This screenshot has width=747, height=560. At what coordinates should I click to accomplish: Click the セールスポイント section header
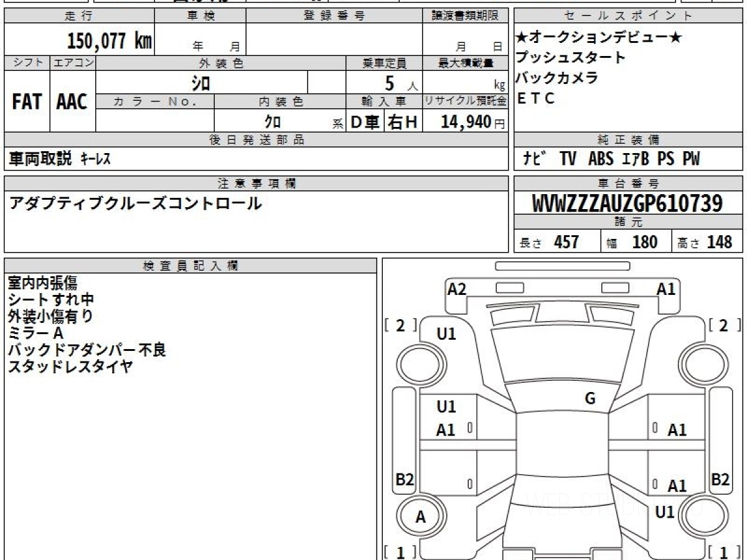pyautogui.click(x=628, y=16)
